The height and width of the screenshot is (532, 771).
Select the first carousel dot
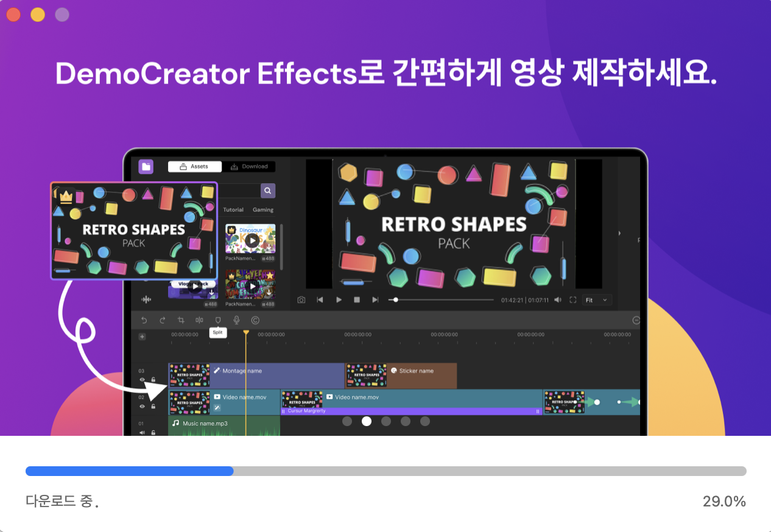pyautogui.click(x=347, y=421)
